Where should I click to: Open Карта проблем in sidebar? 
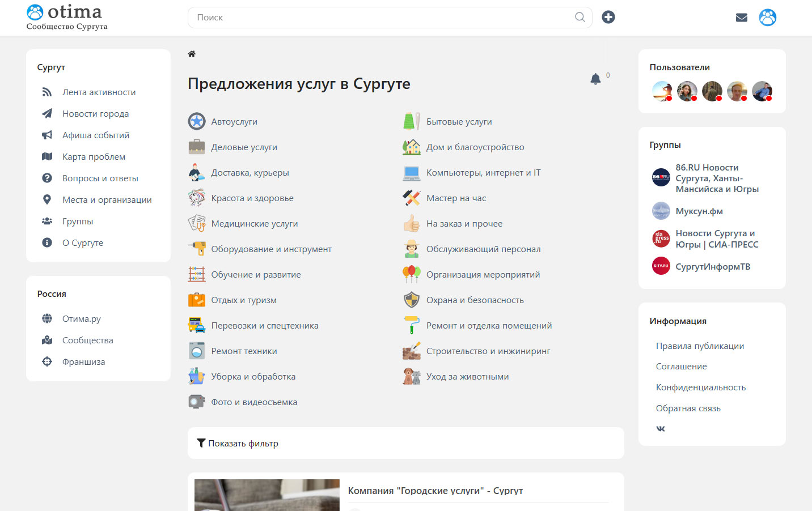pyautogui.click(x=94, y=156)
